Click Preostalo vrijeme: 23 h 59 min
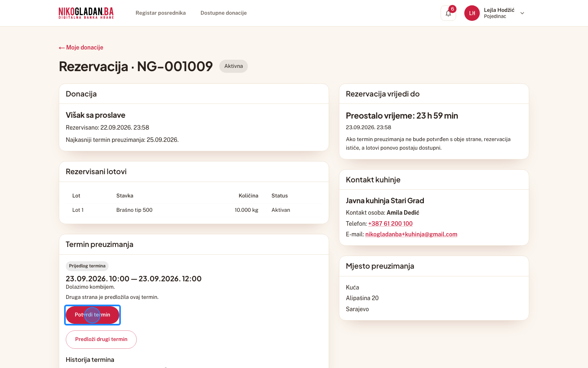The image size is (588, 368). pos(402,116)
